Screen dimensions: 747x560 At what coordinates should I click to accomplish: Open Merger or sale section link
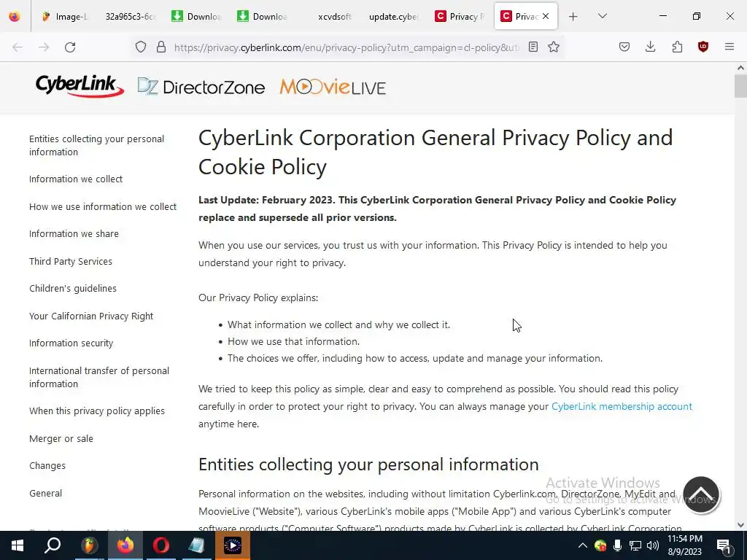pos(61,438)
